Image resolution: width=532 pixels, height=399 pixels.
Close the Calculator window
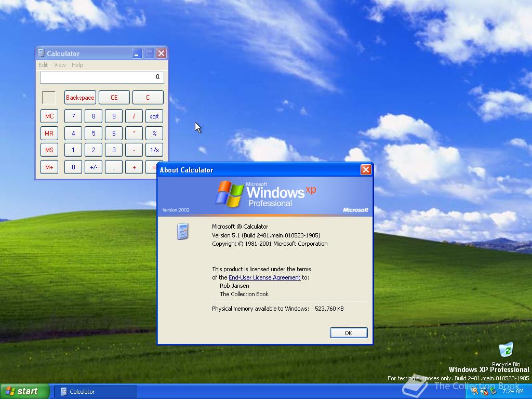[162, 54]
